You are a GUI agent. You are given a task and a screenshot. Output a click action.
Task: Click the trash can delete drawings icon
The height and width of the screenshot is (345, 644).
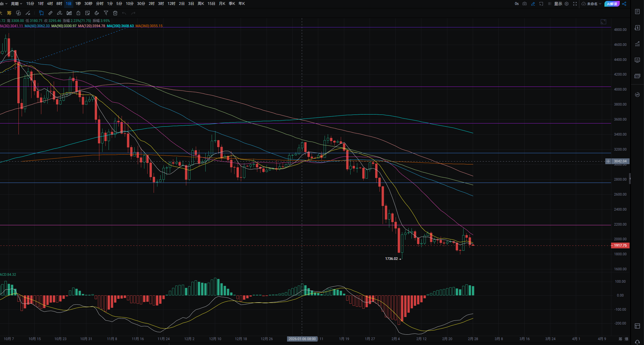pos(115,13)
